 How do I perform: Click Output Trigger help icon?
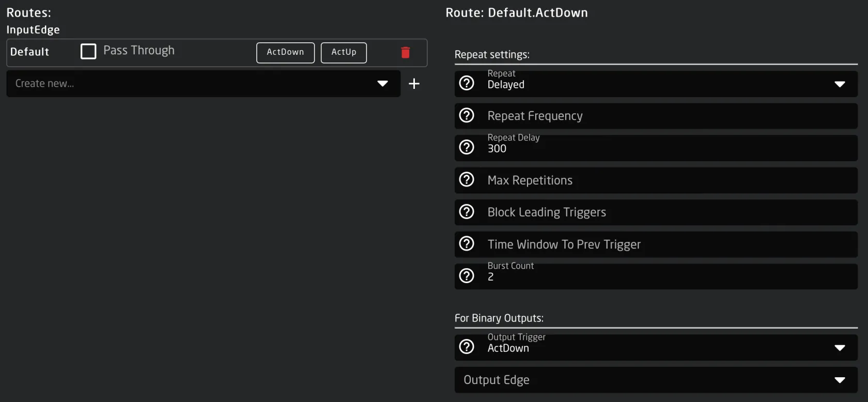coord(467,347)
